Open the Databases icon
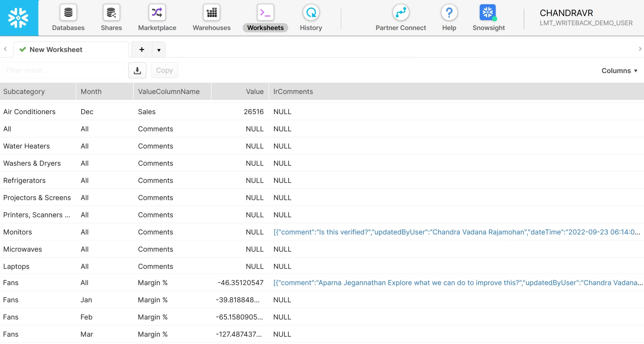Image resolution: width=644 pixels, height=344 pixels. (x=68, y=12)
